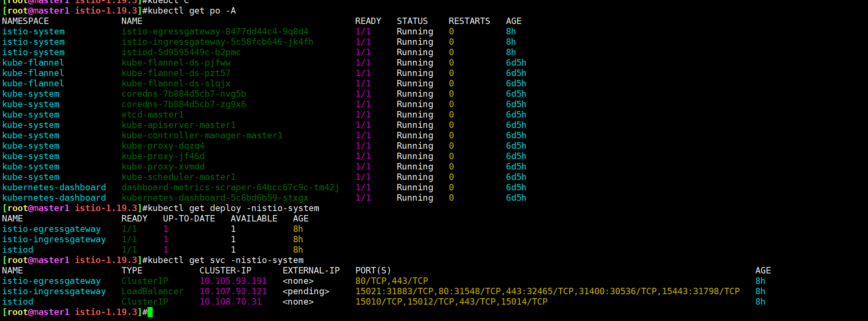Select cluster IP 10.105.93.191
The image size is (868, 321).
233,281
